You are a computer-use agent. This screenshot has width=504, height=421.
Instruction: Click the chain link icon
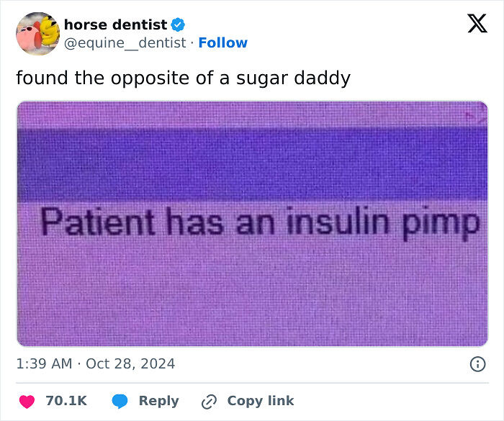pyautogui.click(x=210, y=402)
